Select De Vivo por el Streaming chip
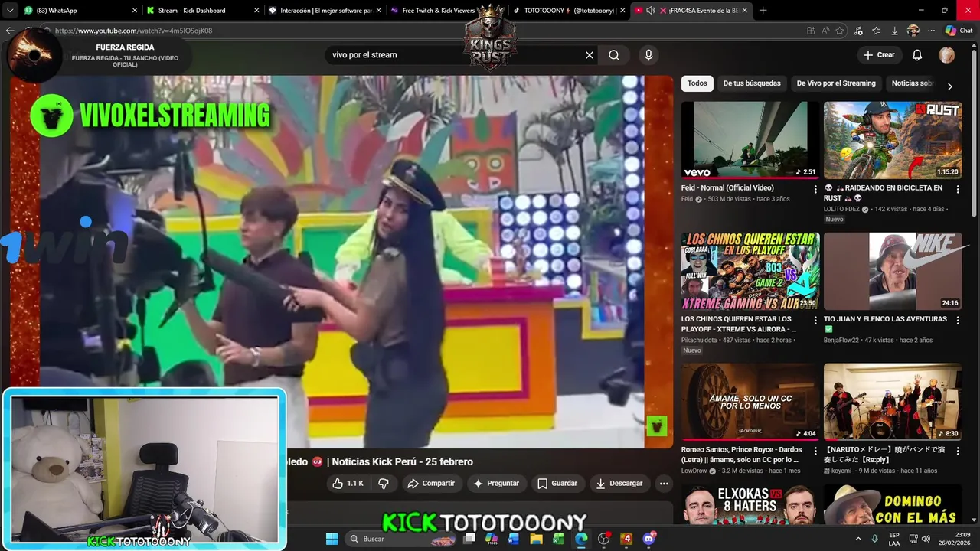 (836, 83)
